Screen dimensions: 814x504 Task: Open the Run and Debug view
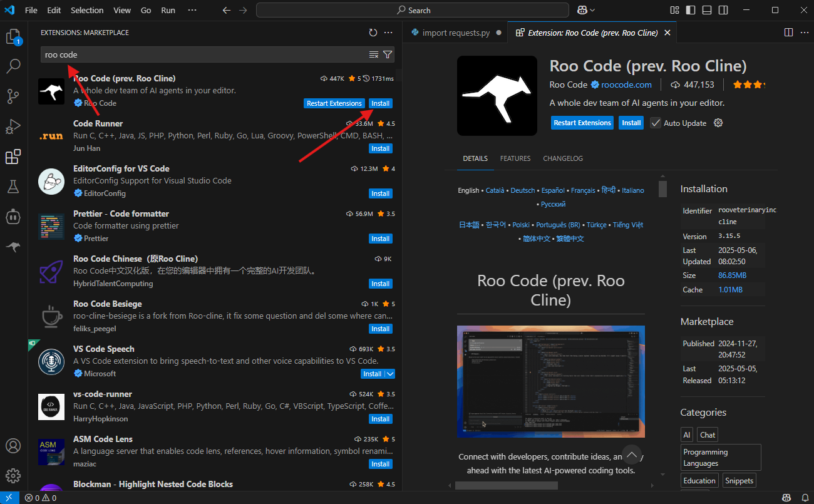(13, 126)
